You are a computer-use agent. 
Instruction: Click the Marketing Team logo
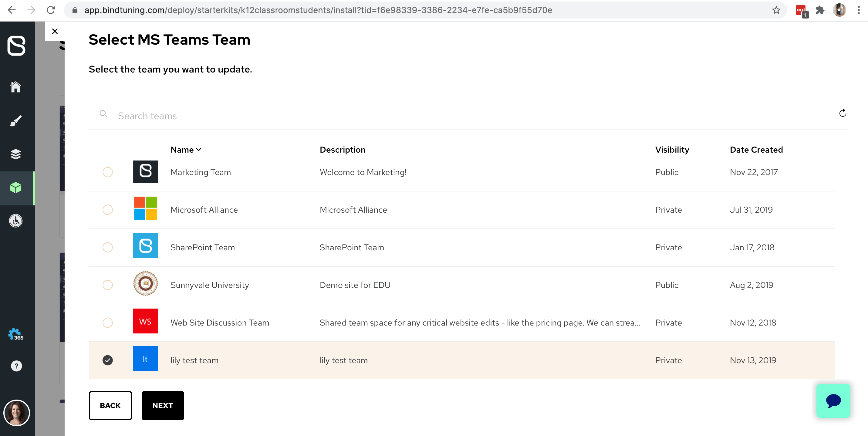(x=146, y=171)
